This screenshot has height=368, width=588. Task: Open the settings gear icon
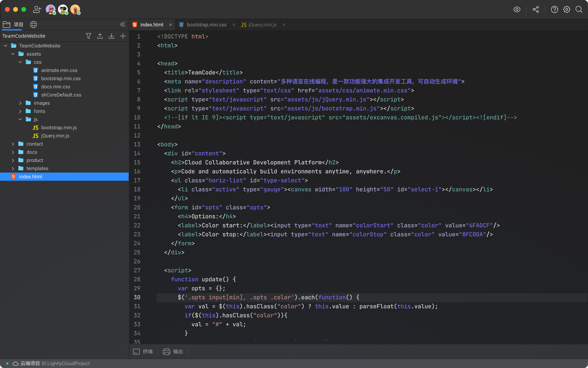click(567, 9)
